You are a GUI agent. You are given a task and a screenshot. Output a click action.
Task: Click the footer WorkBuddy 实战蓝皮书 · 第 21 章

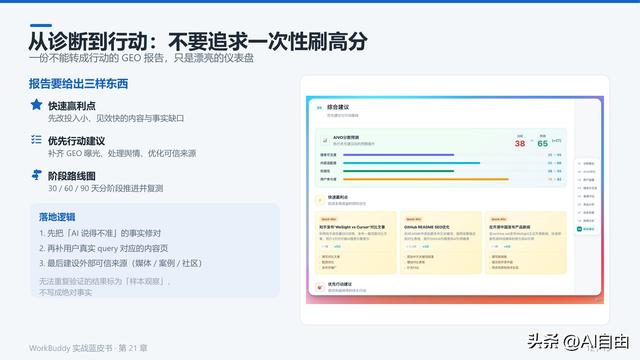pos(88,348)
